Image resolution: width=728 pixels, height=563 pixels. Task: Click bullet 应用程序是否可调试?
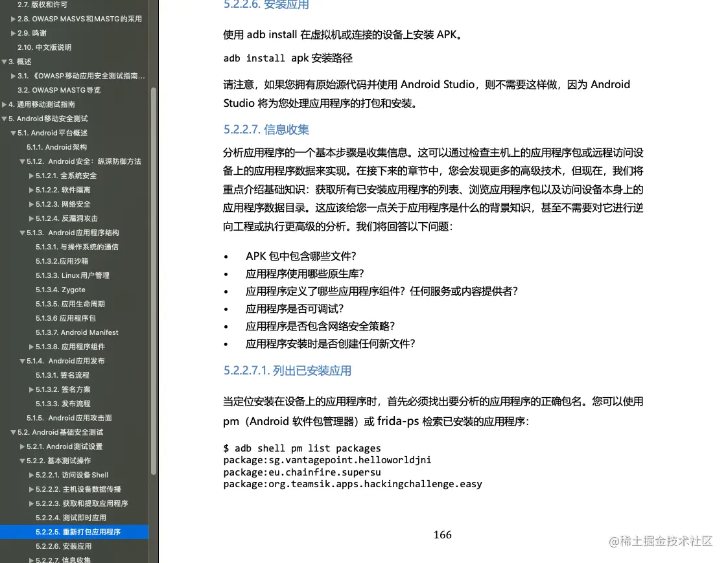(294, 309)
